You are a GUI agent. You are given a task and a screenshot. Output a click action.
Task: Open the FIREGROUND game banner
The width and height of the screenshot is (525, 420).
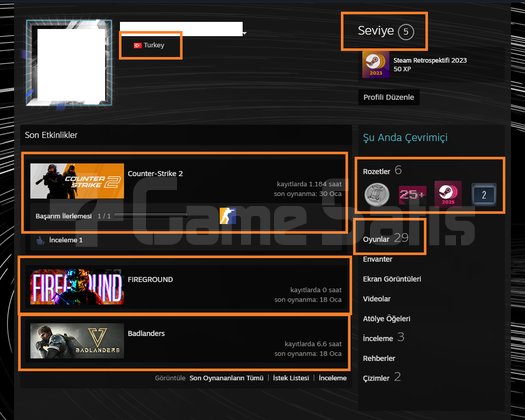click(x=77, y=287)
